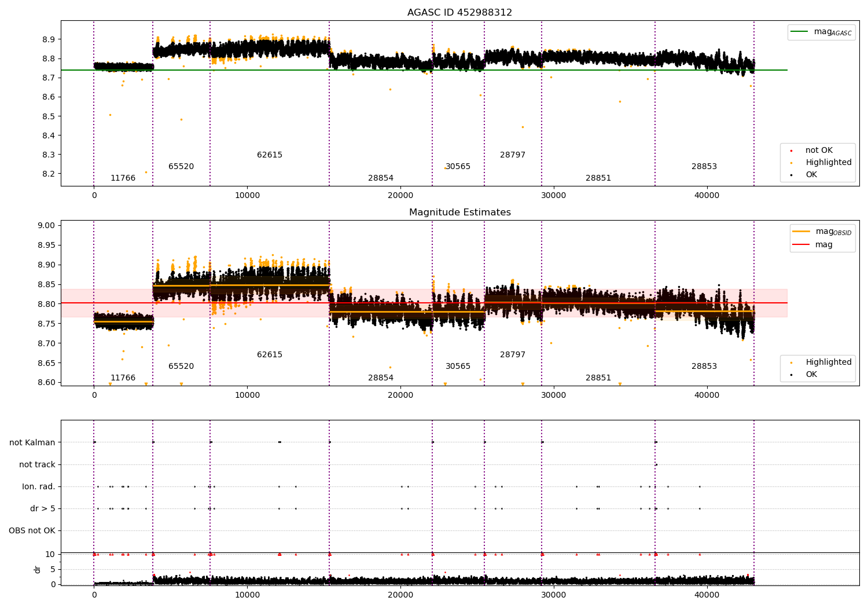Click 30565 label in Magnitude Estimates plot
Image resolution: width=868 pixels, height=608 pixels.
(x=458, y=367)
